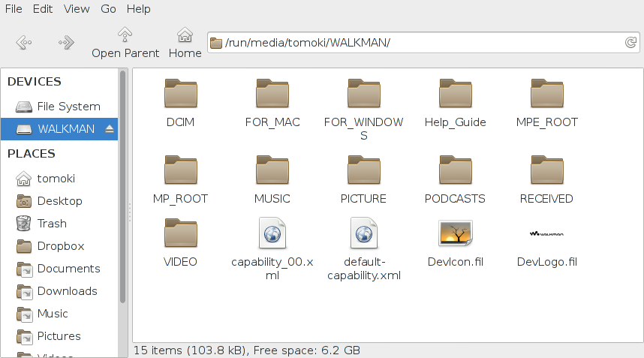The width and height of the screenshot is (644, 358).
Task: Select the PICTURE folder icon
Action: click(x=364, y=170)
